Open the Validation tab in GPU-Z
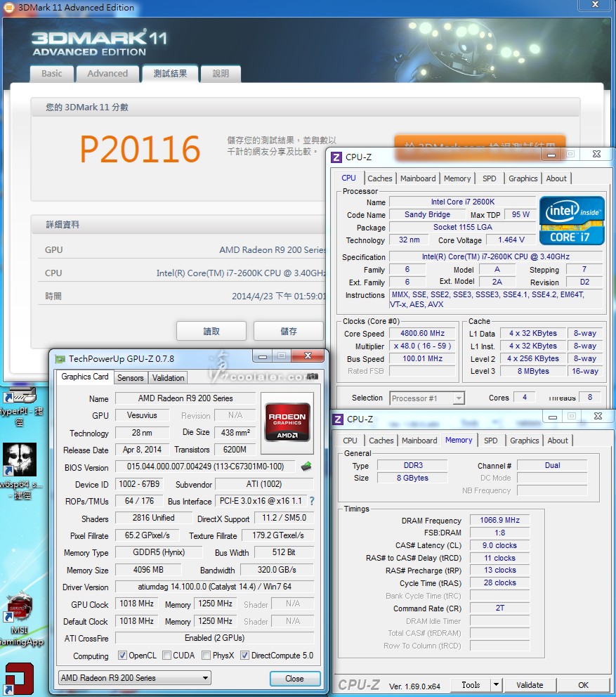616x697 pixels. pos(168,378)
